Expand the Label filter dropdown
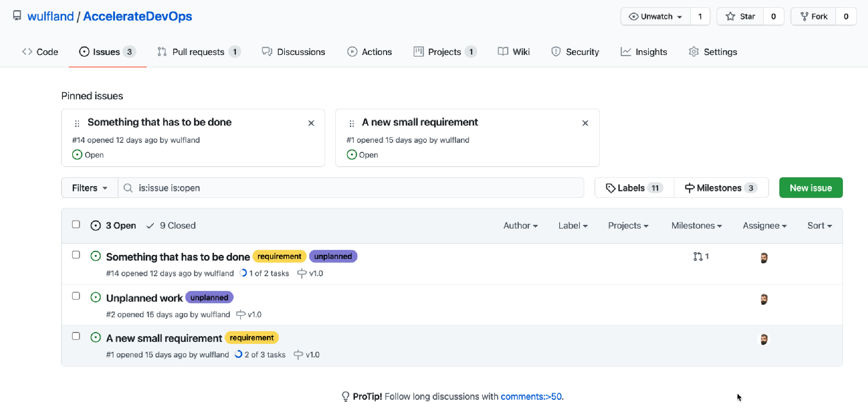Viewport: 868px width, 419px height. pos(573,226)
